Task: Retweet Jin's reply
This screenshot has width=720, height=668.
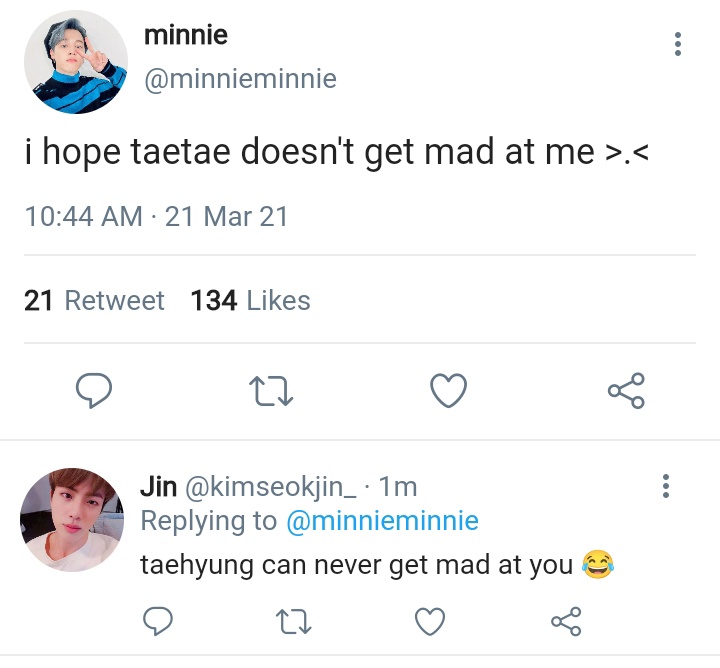Action: click(x=293, y=621)
